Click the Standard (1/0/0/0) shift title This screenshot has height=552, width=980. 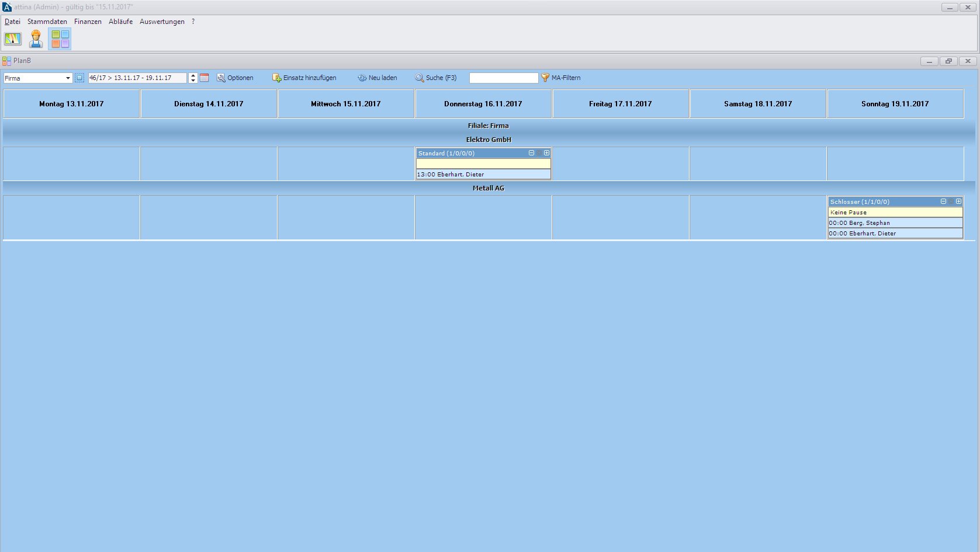coord(446,153)
